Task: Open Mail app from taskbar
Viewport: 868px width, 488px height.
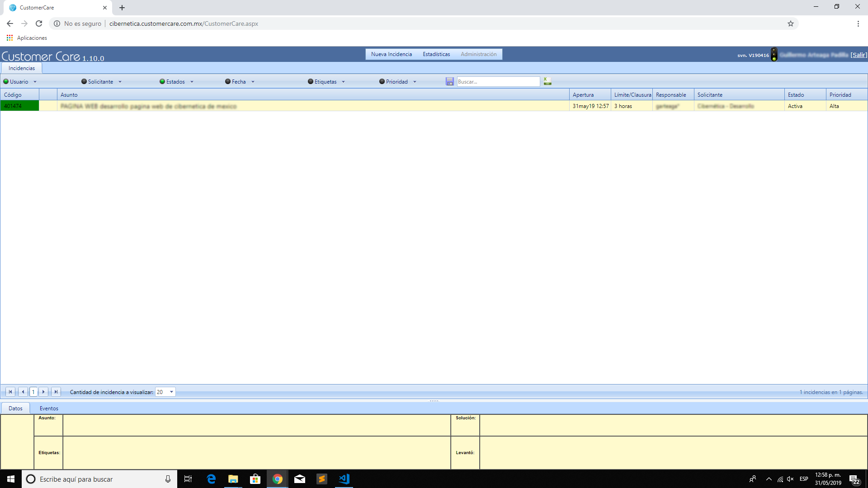Action: tap(300, 479)
